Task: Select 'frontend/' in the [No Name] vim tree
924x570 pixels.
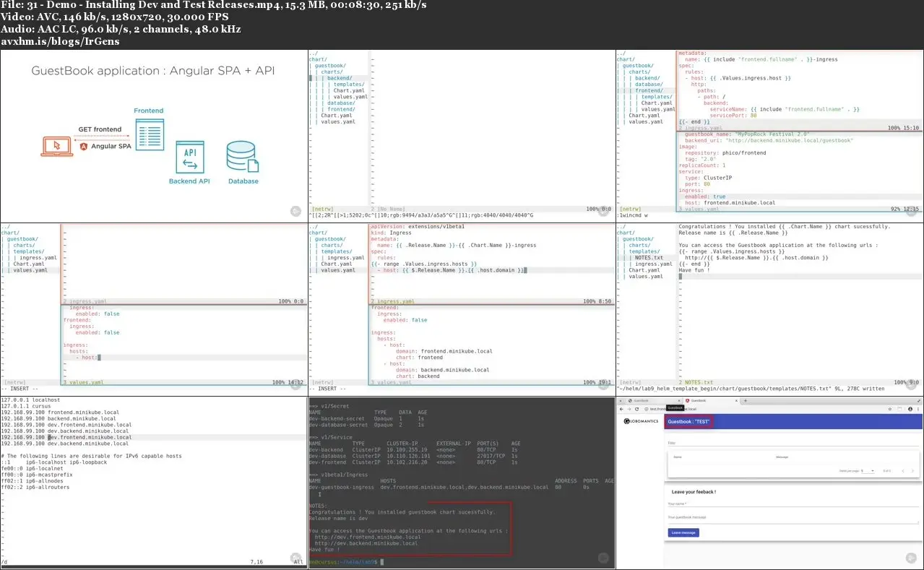Action: point(341,109)
